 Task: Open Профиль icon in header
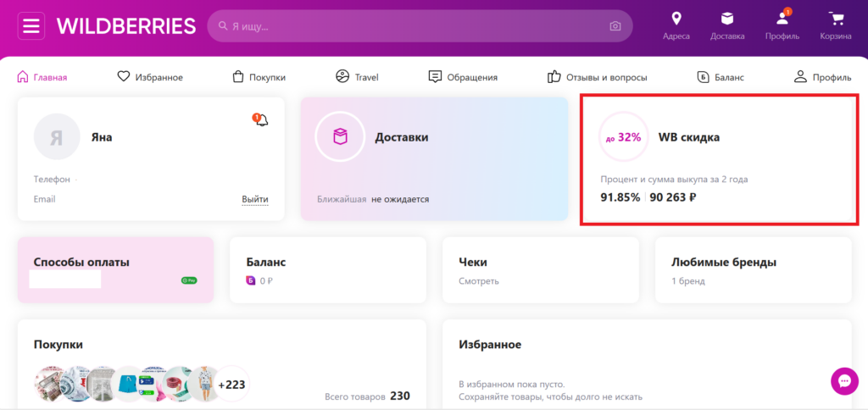(782, 19)
